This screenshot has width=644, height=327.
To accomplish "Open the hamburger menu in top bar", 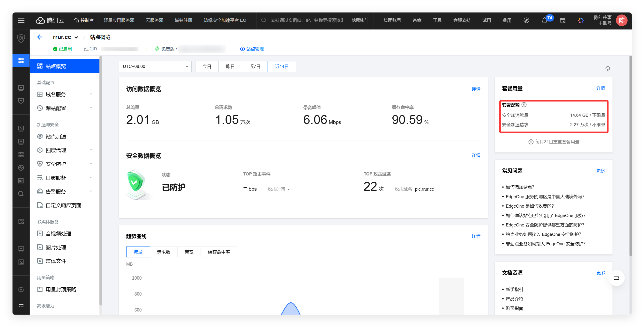I will (x=21, y=21).
